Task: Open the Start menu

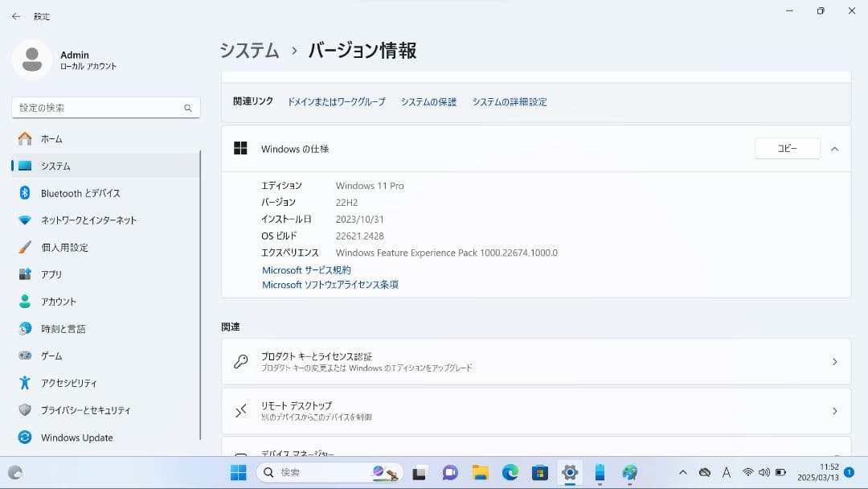Action: (x=238, y=473)
